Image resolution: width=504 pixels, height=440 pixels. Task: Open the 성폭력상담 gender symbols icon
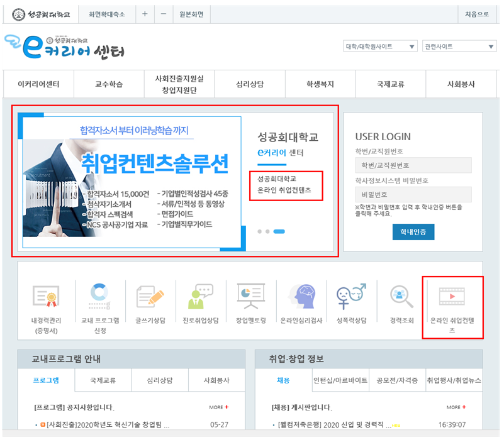click(x=351, y=296)
